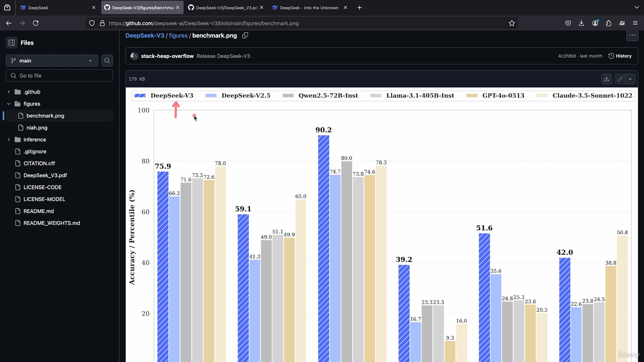Bookmark this page with the star icon
Screen dimensions: 644x362
click(x=512, y=23)
